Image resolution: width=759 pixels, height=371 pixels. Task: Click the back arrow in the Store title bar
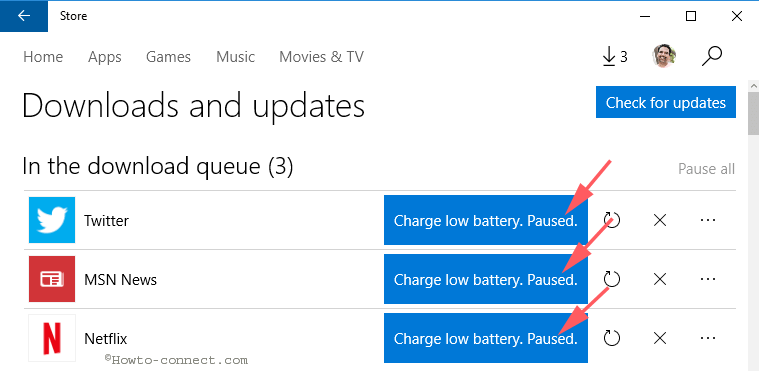tap(24, 16)
